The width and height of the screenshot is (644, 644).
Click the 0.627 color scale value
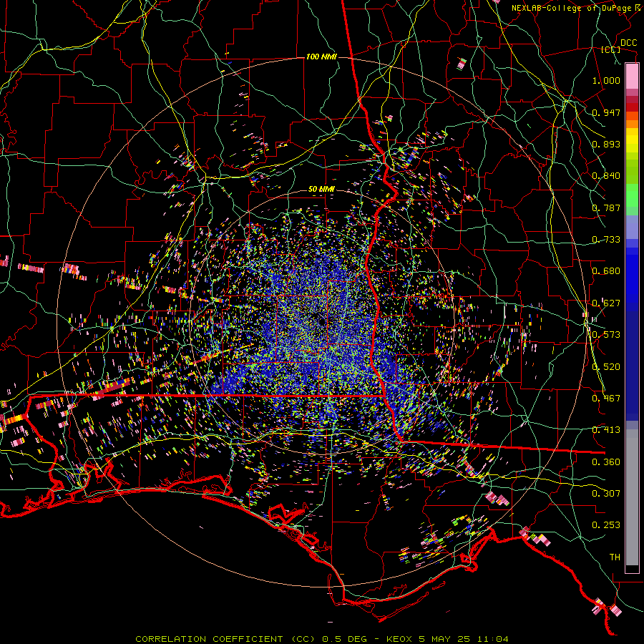(606, 303)
